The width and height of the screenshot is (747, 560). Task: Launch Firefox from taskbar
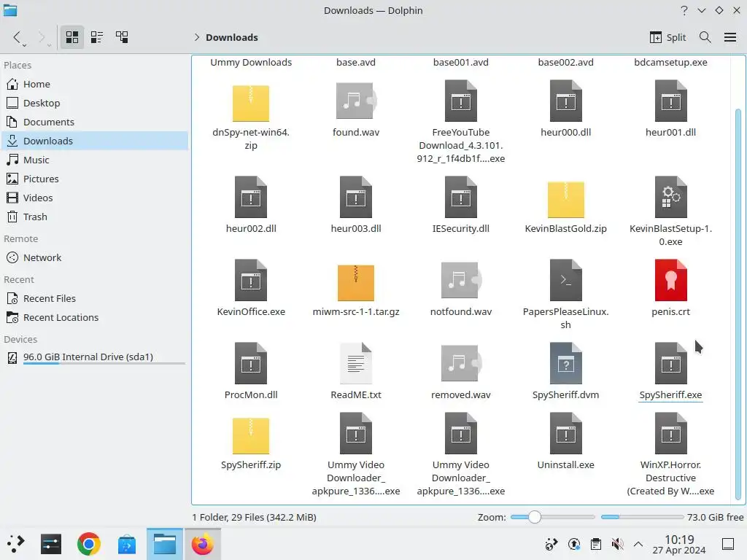tap(203, 544)
